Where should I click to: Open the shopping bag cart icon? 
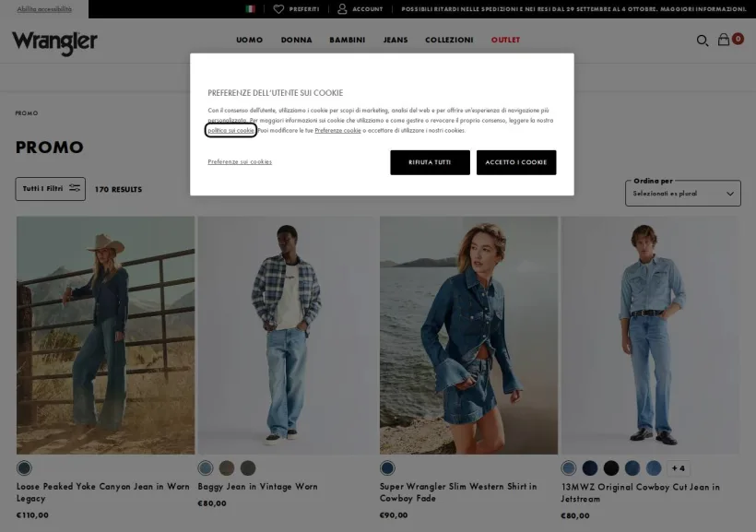(x=723, y=40)
